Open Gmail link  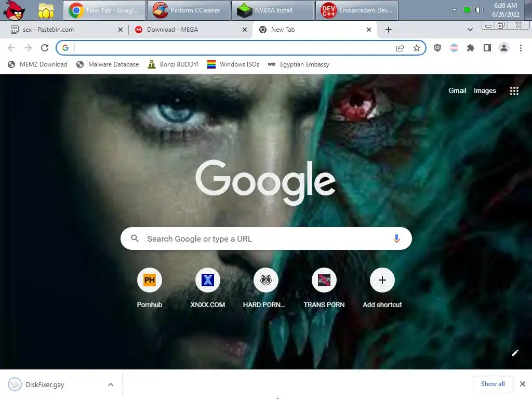click(x=457, y=90)
